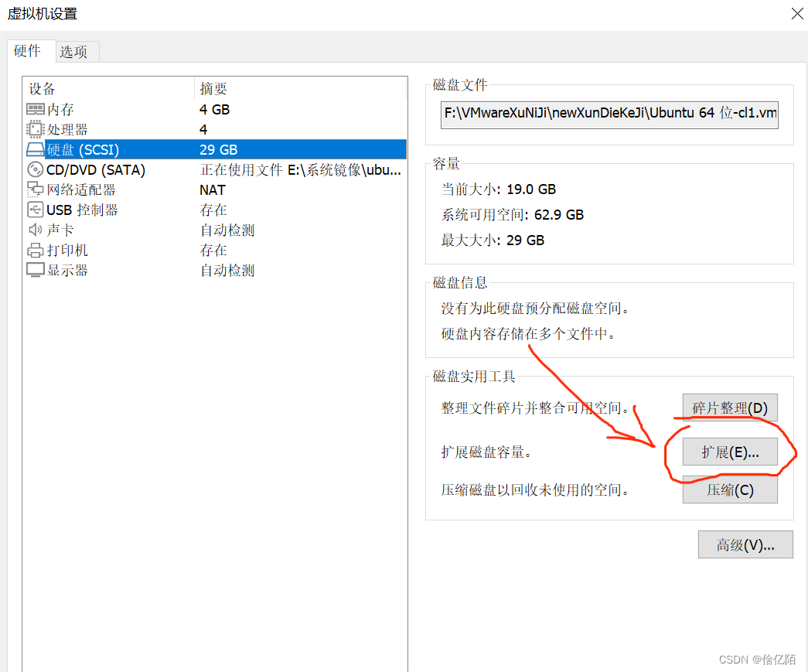Click the 自动检测 summary of 声卡
Screen dimensions: 808x672
pos(227,230)
